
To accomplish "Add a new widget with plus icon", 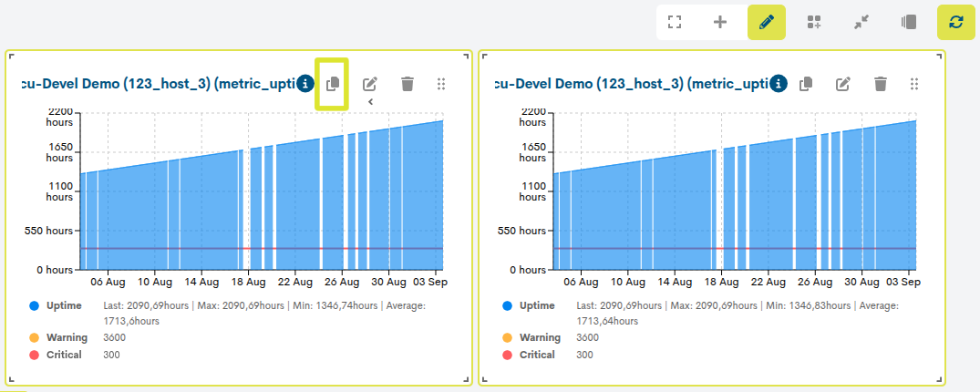I will coord(720,23).
